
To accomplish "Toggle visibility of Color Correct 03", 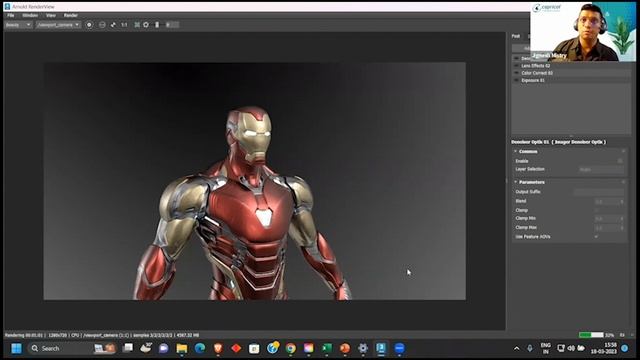I will tap(516, 73).
